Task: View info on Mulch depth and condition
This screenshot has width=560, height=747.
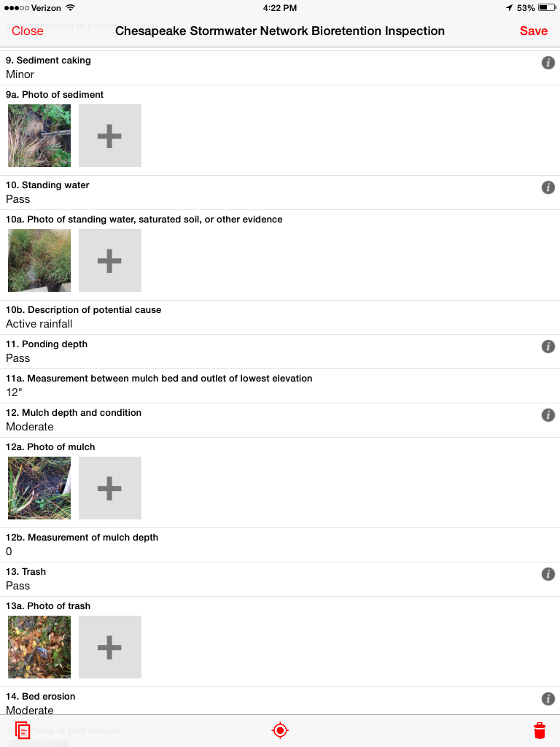Action: coord(548,415)
